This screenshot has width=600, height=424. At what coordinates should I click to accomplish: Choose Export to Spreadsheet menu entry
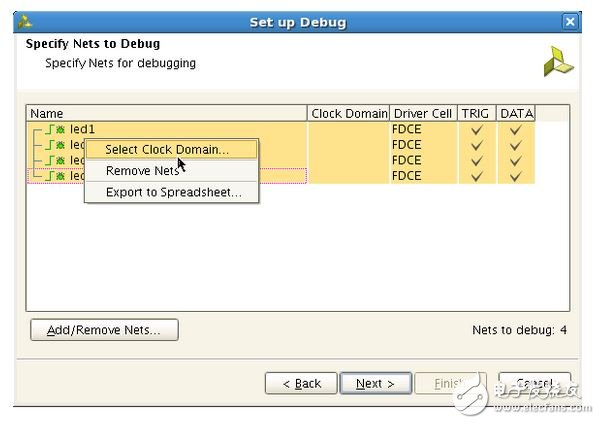coord(173,192)
